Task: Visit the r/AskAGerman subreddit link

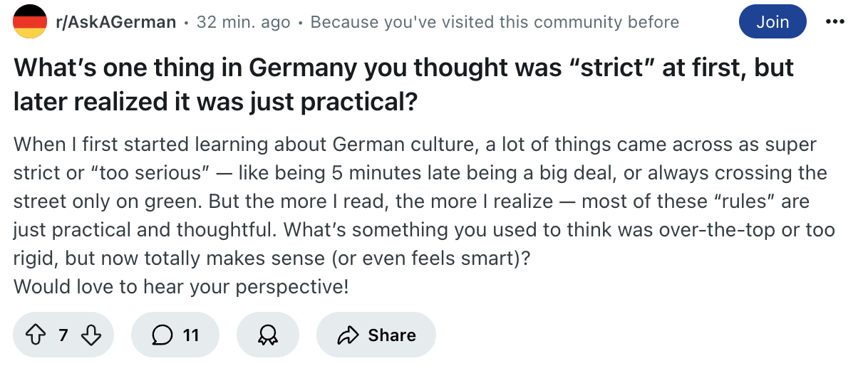Action: [x=115, y=22]
